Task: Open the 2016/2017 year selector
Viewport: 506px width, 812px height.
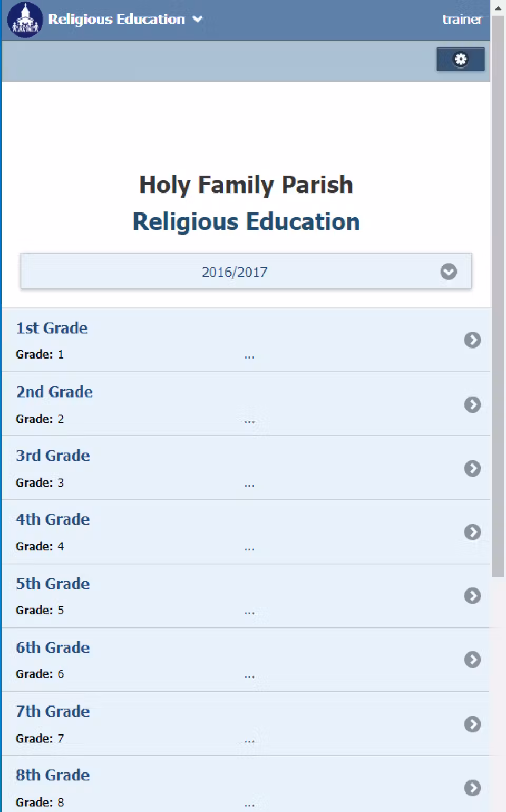Action: tap(235, 272)
